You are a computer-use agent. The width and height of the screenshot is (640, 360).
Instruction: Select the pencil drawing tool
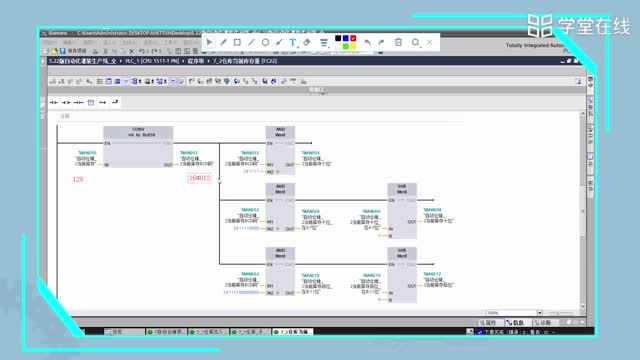(223, 42)
